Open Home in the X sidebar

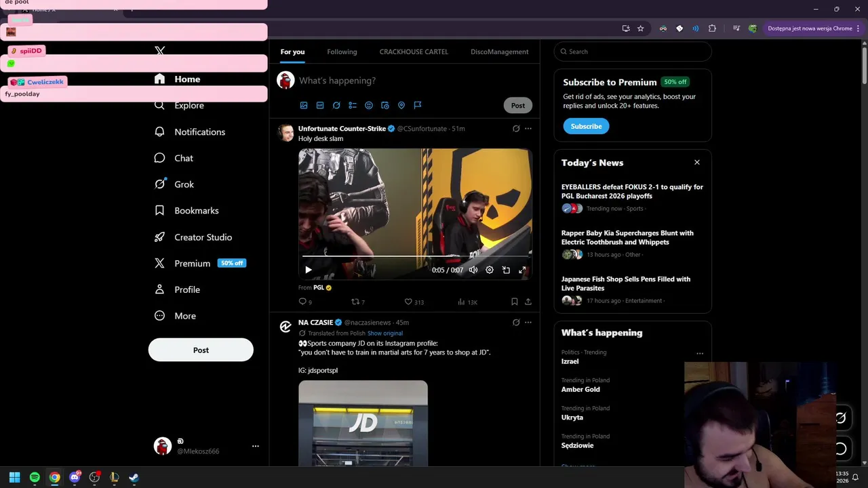coord(177,79)
